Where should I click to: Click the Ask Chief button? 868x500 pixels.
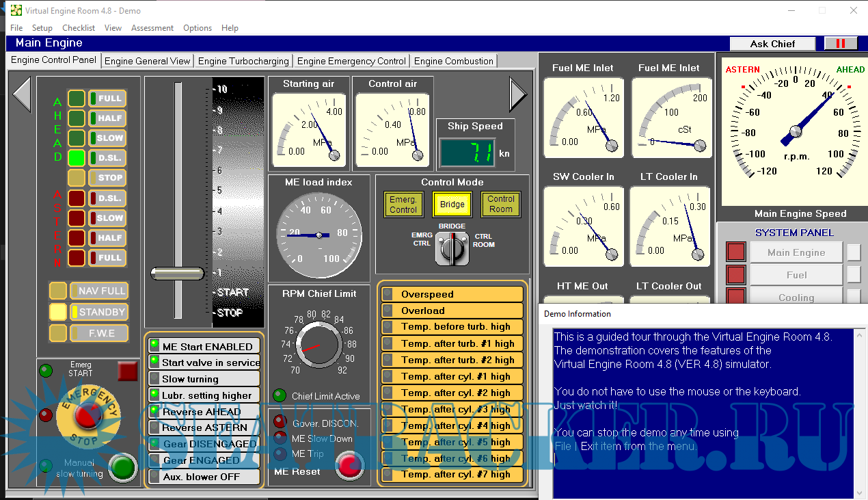pyautogui.click(x=772, y=44)
